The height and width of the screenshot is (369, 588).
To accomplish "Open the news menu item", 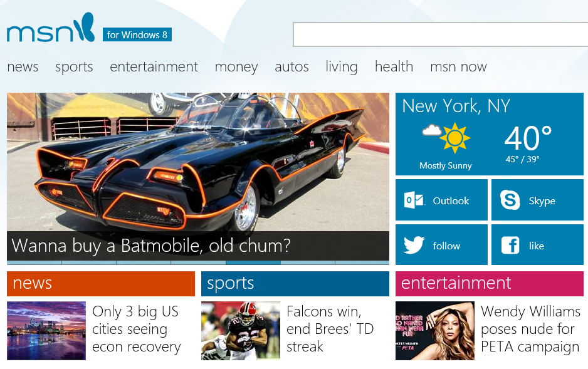I will click(x=23, y=67).
